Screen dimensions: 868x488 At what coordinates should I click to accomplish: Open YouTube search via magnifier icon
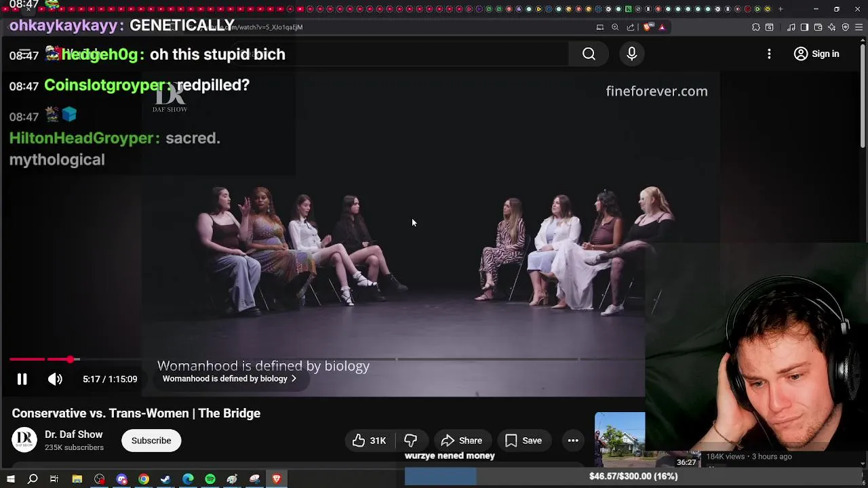(x=589, y=54)
